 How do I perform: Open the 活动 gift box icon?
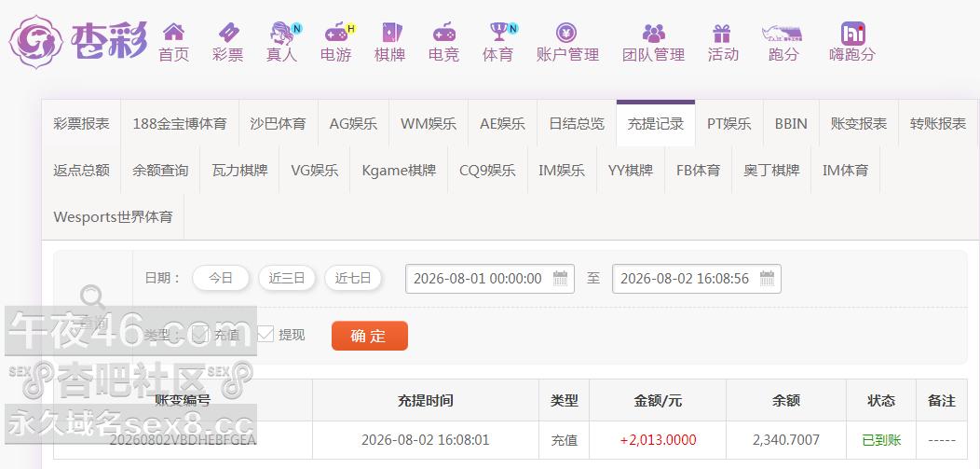[x=722, y=32]
